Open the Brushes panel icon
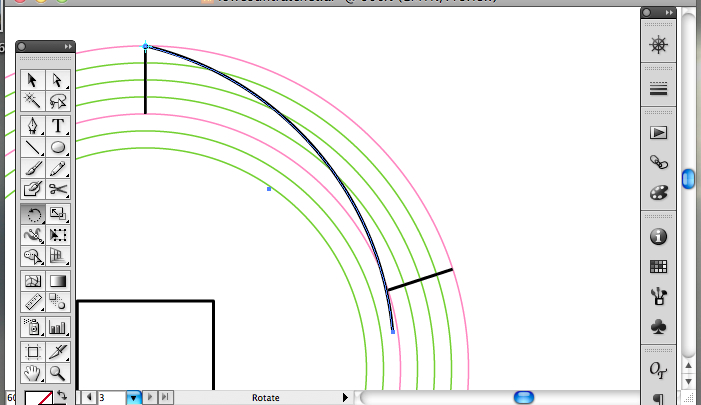 [x=659, y=297]
